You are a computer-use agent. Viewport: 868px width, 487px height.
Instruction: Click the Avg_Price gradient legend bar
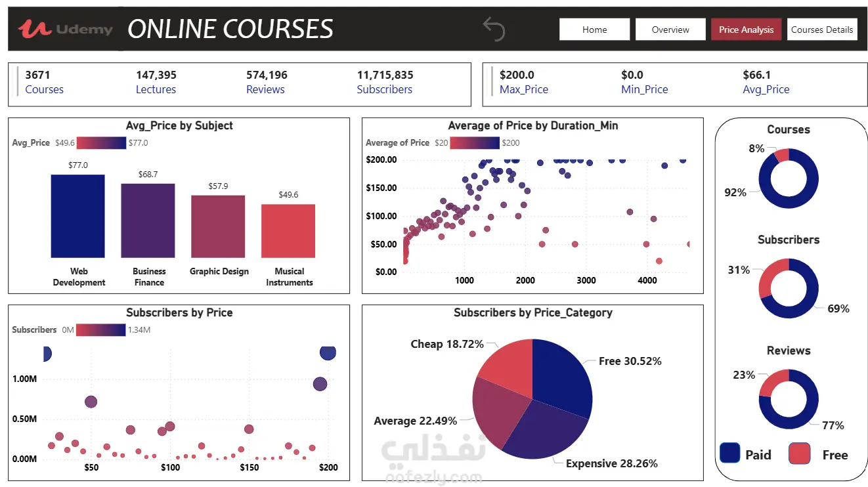(x=101, y=142)
